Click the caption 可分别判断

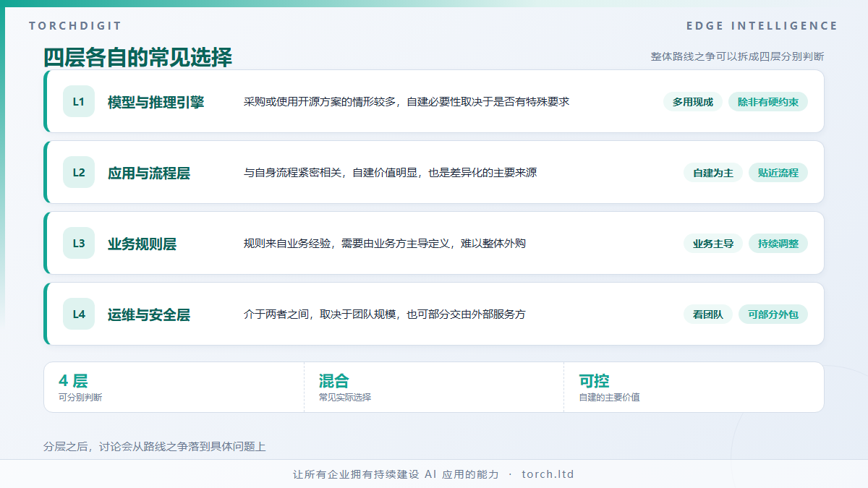coord(80,398)
